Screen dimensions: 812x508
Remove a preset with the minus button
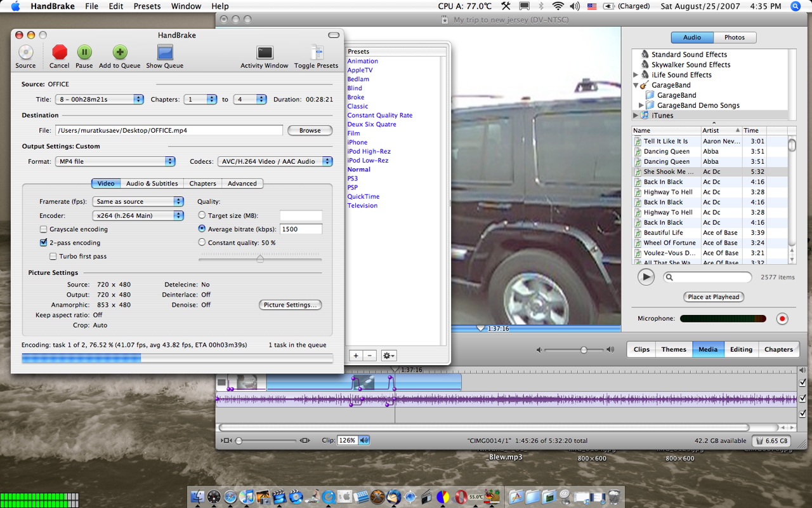click(x=370, y=356)
